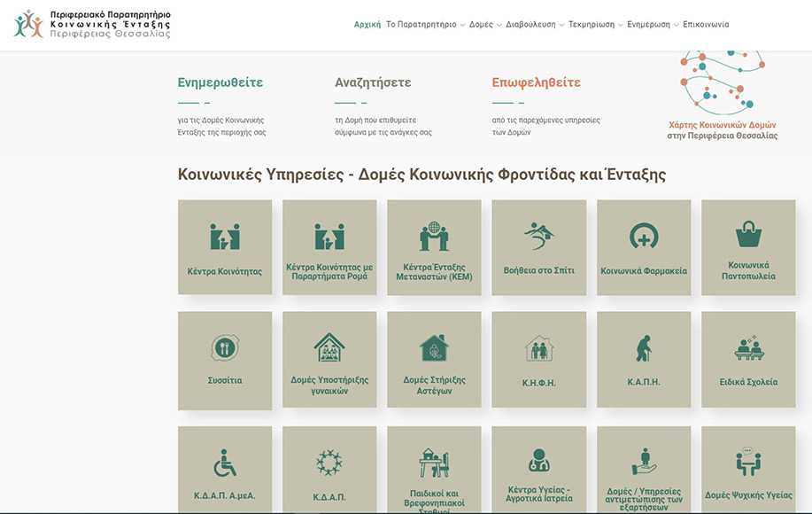812x514 pixels.
Task: Open the Διαβούλευση menu item
Action: (530, 24)
